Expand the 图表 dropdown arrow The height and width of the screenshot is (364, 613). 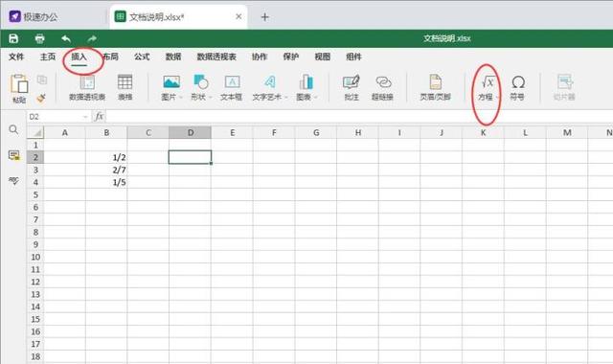315,98
